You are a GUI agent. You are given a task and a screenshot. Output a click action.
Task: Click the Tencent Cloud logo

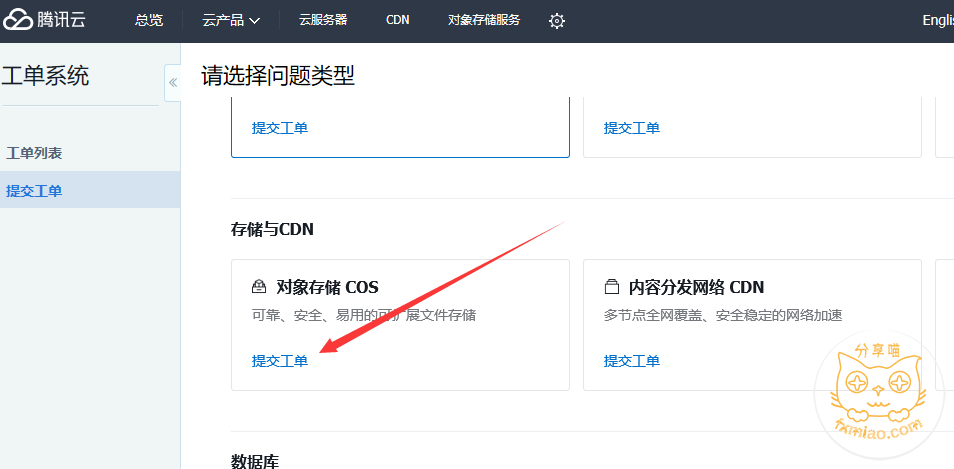44,20
